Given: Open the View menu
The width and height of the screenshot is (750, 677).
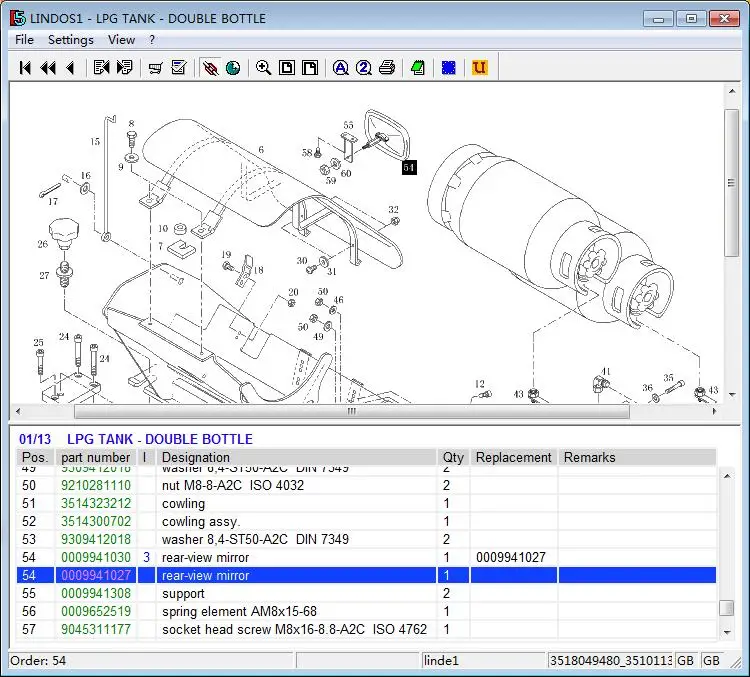Looking at the screenshot, I should (x=121, y=40).
